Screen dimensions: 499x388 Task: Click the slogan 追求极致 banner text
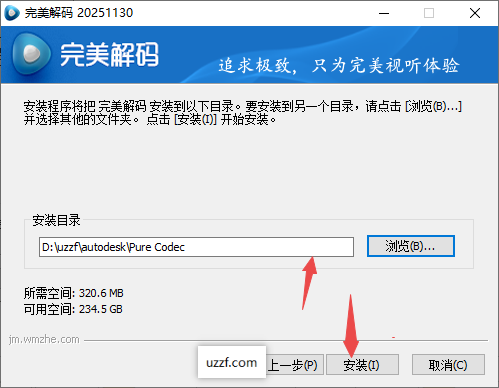point(339,65)
